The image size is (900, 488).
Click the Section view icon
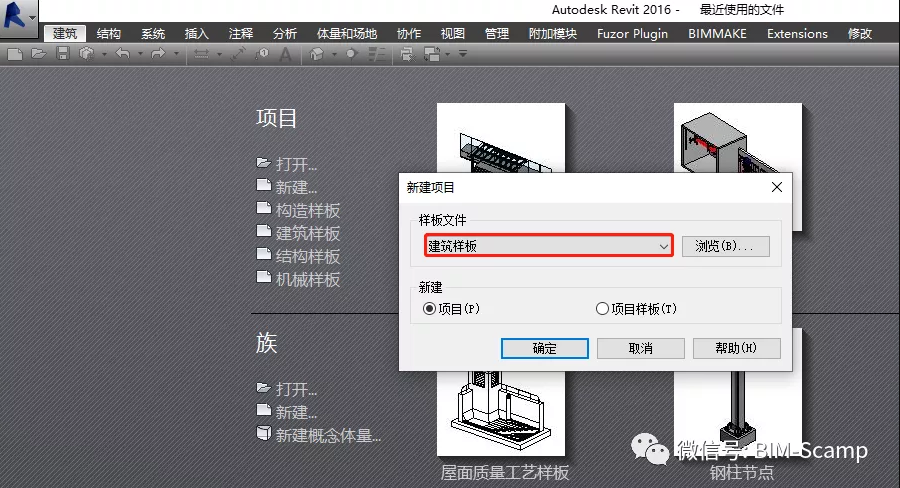coord(351,54)
